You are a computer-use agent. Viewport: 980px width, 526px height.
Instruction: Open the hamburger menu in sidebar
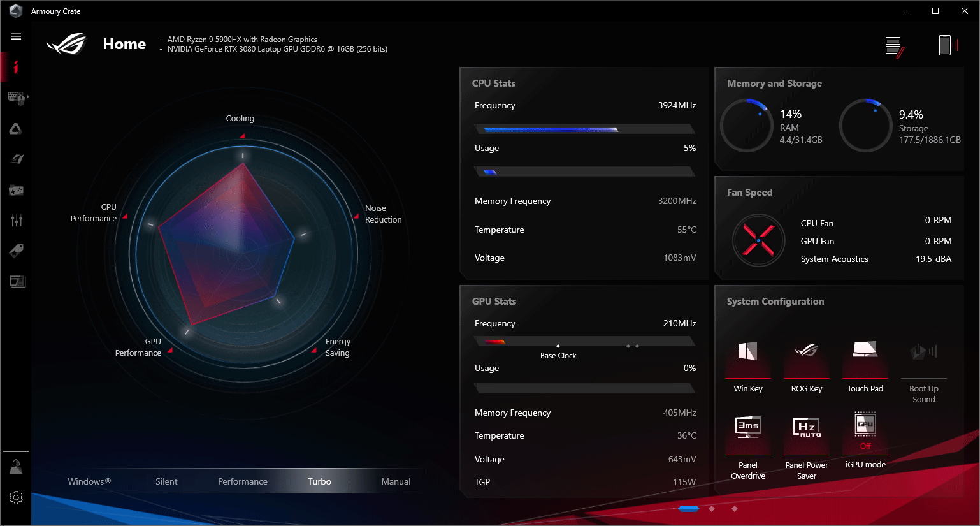(16, 36)
